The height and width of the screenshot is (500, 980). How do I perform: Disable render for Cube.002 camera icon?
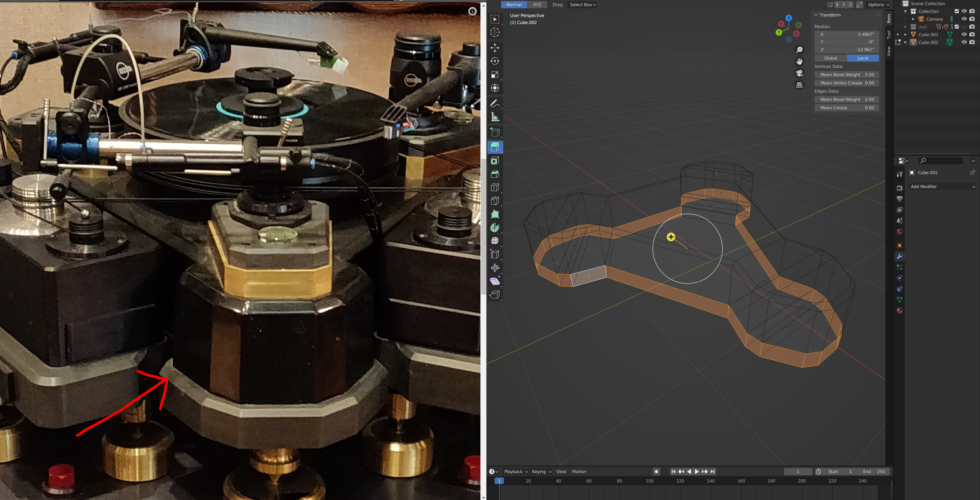click(x=972, y=42)
